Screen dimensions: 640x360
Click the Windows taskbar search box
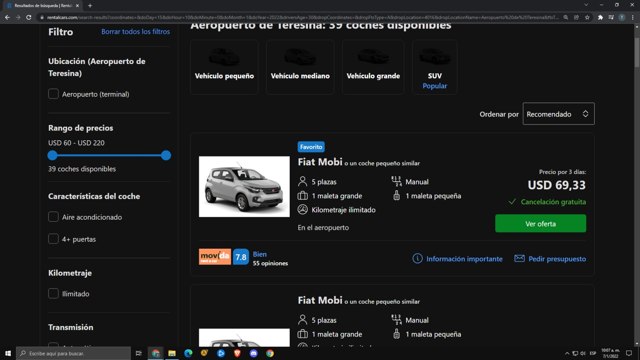73,353
